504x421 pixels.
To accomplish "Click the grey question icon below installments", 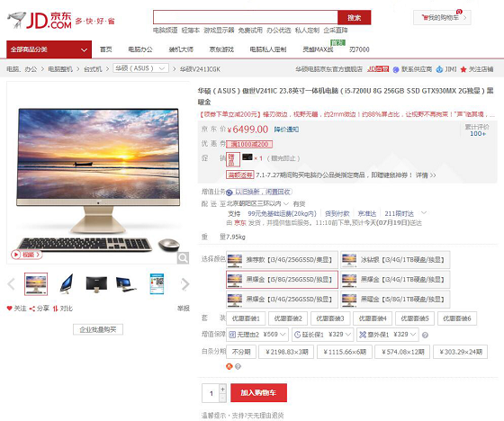I will pyautogui.click(x=238, y=366).
